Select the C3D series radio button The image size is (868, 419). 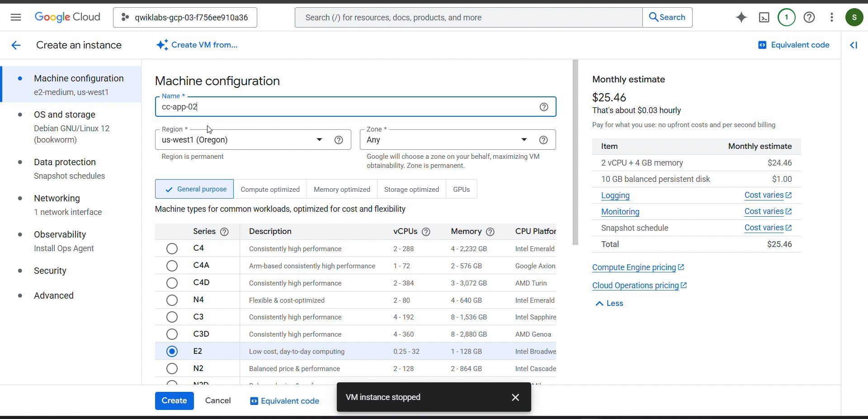(x=172, y=334)
